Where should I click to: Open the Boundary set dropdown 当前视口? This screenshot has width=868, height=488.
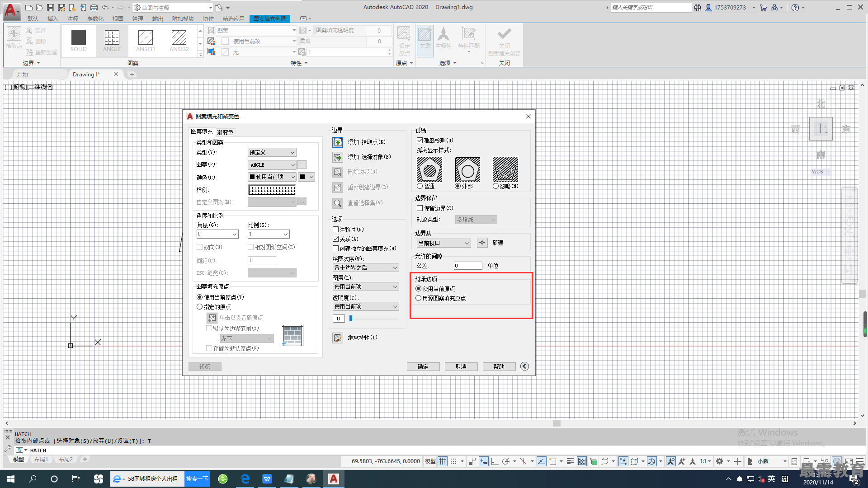[x=444, y=244]
